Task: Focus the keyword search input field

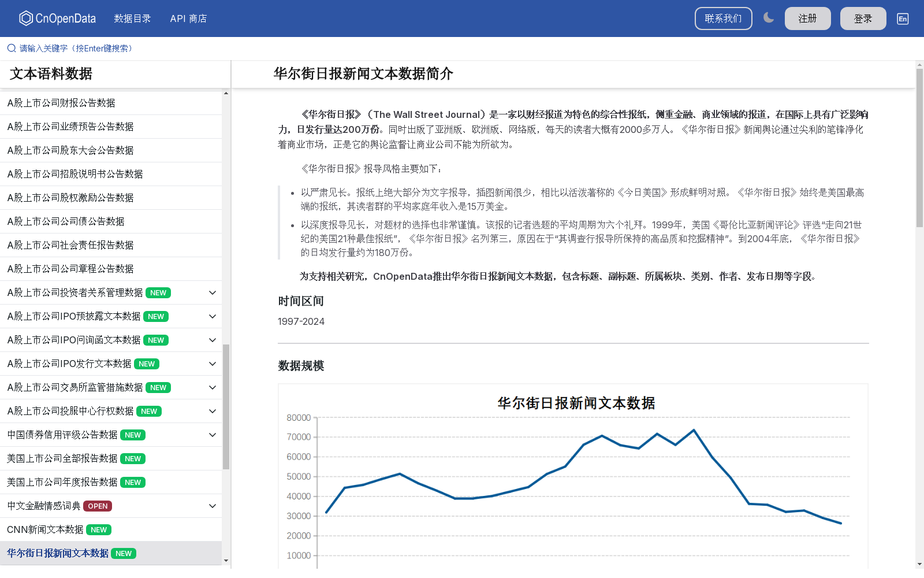Action: click(x=77, y=48)
